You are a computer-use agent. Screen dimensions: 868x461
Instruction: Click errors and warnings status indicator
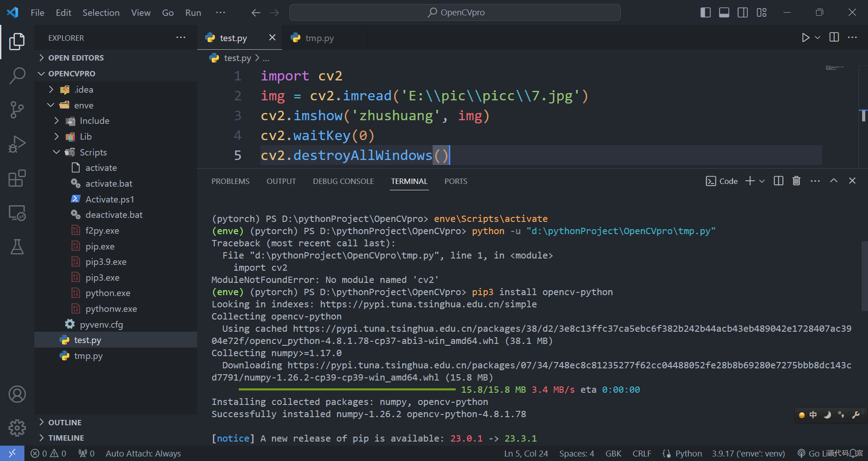coord(48,453)
